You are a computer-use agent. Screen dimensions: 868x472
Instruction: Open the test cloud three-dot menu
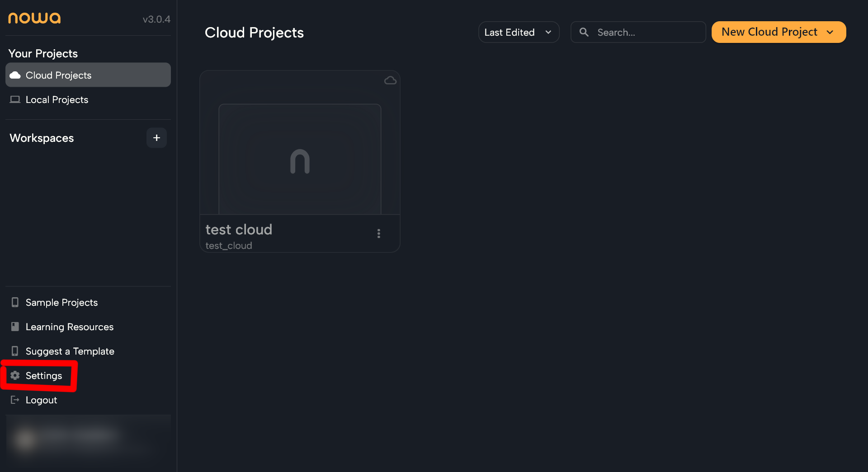379,234
